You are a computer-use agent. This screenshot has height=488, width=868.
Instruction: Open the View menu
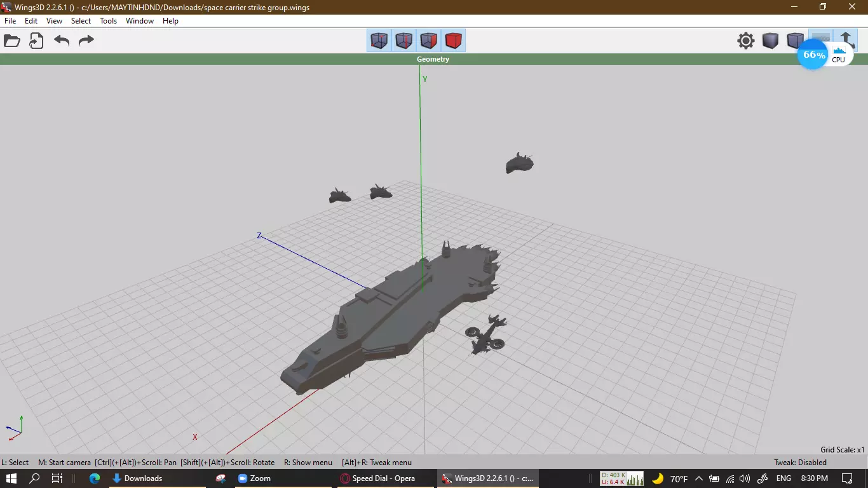click(x=54, y=21)
